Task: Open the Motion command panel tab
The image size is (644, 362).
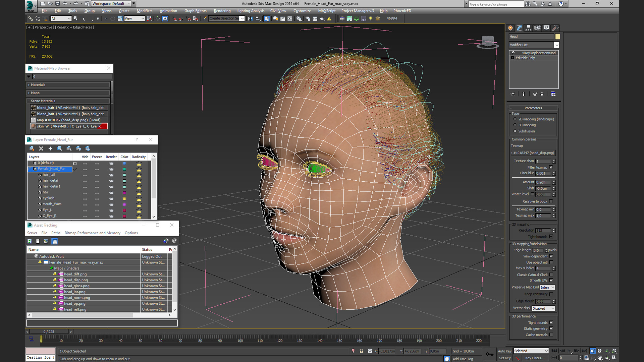Action: (537, 28)
